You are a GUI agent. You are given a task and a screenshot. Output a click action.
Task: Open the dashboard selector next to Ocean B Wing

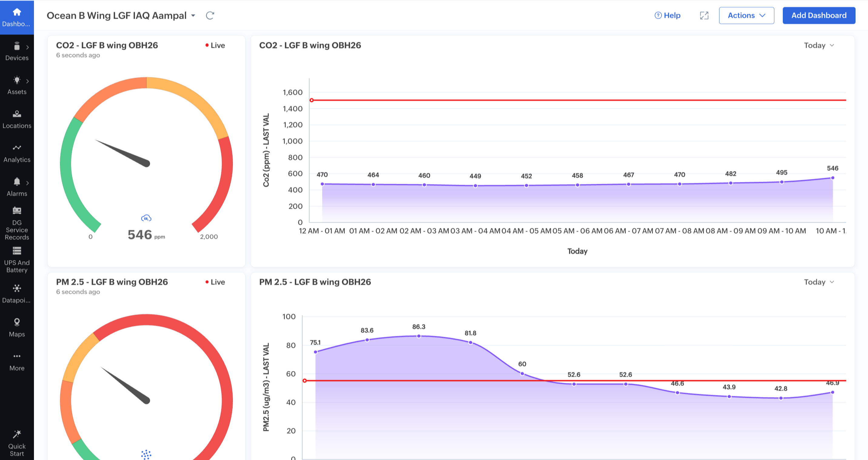[193, 15]
